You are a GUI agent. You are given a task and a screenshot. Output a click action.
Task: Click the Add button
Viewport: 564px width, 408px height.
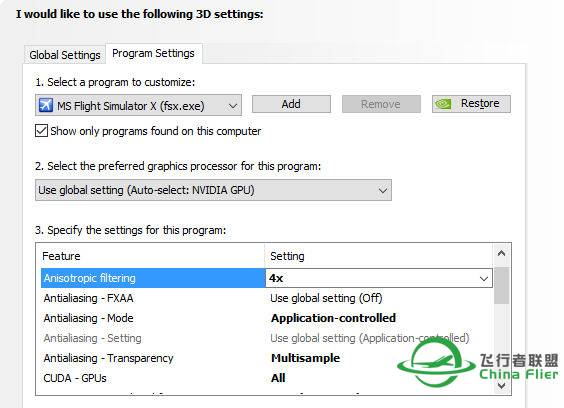pyautogui.click(x=291, y=104)
